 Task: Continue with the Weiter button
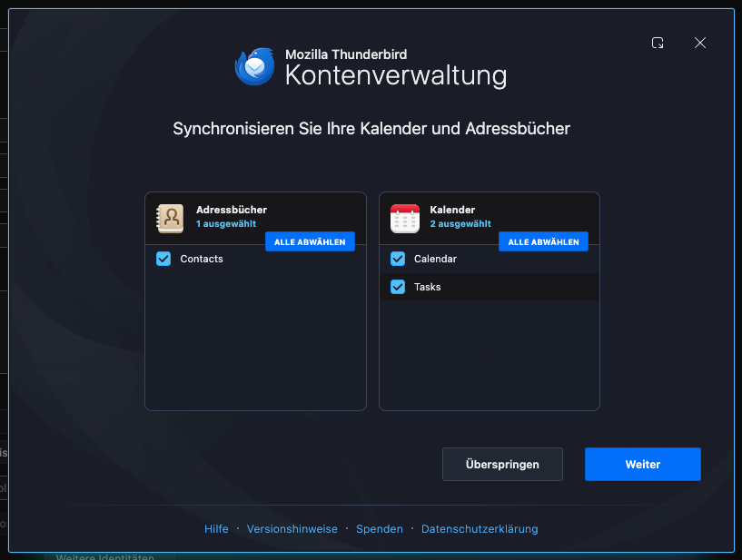click(x=643, y=465)
